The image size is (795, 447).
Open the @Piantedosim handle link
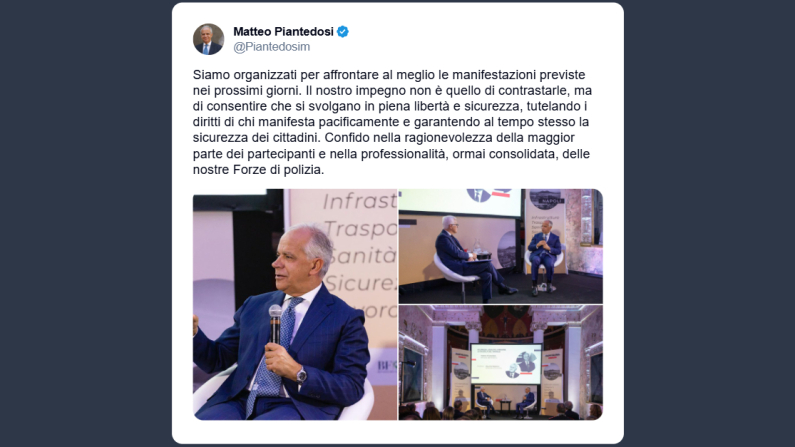tap(271, 47)
